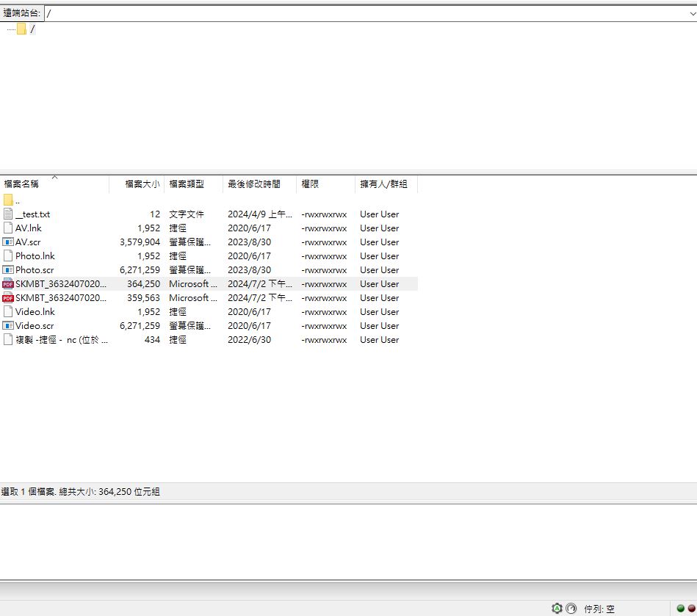Click the 2022/6/30 modified date
697x616 pixels.
(250, 339)
